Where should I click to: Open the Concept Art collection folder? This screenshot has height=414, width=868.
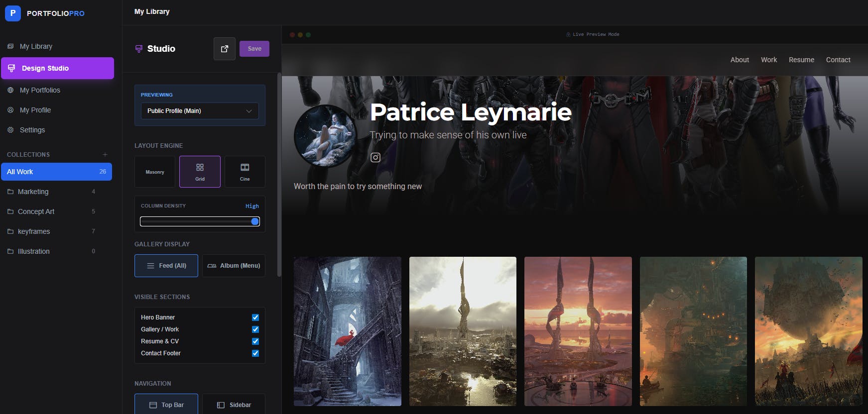coord(36,211)
